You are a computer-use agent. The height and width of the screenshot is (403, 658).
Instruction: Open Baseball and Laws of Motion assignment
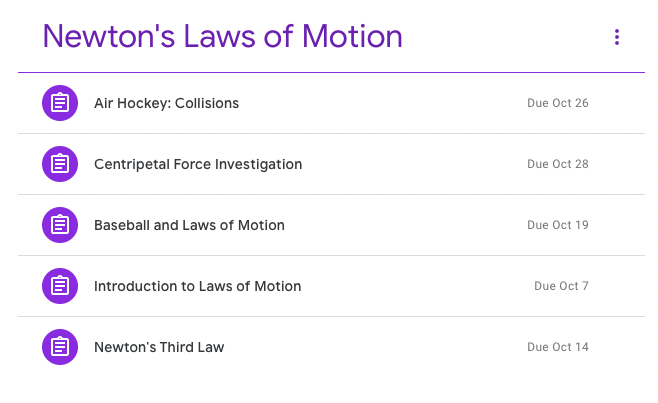click(x=189, y=225)
